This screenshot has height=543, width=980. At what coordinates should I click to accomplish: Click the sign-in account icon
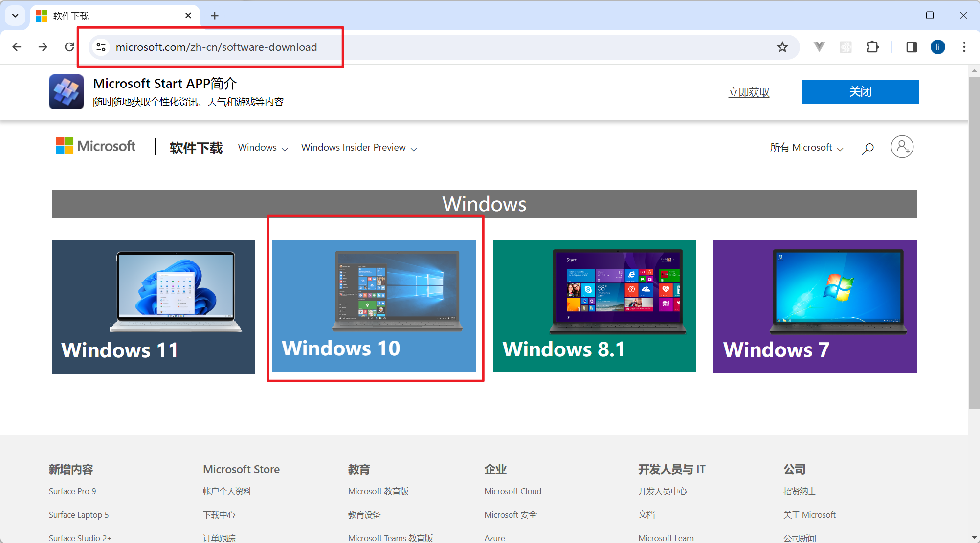[x=902, y=147]
